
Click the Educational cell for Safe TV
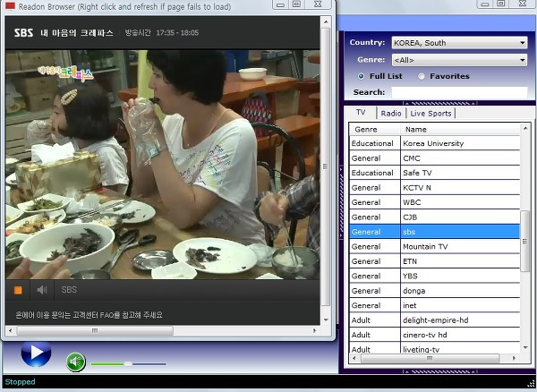coord(375,173)
